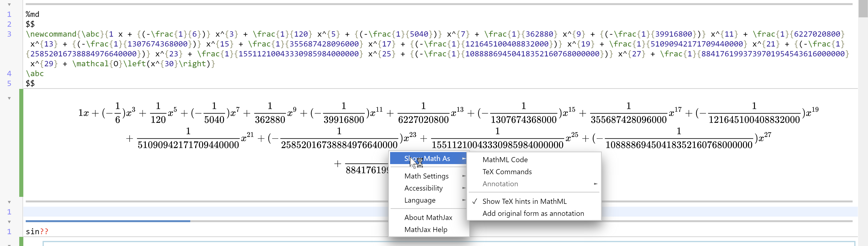Collapse the rendered math output section
The height and width of the screenshot is (246, 868).
tap(9, 98)
